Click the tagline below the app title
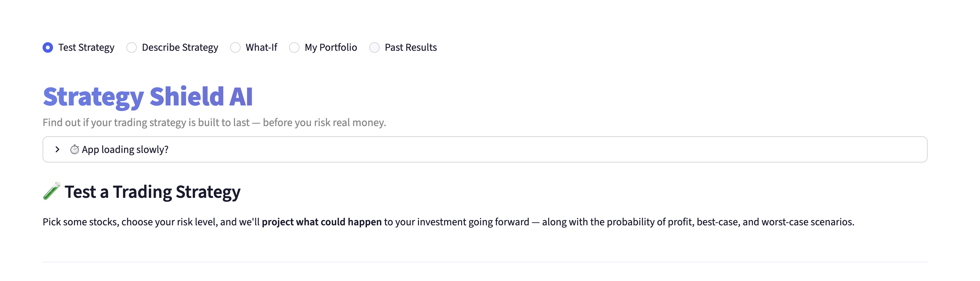The height and width of the screenshot is (281, 980). point(214,122)
